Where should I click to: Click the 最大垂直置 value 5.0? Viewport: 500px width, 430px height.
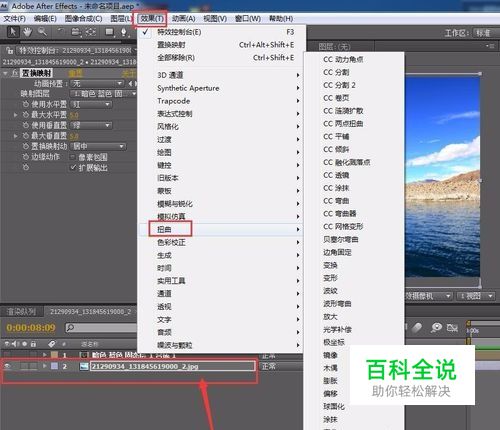click(74, 136)
